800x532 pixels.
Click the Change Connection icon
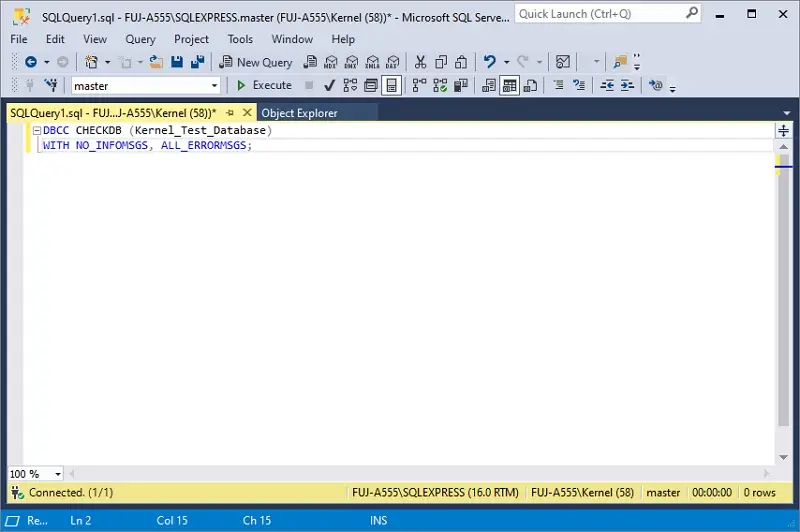(x=51, y=85)
